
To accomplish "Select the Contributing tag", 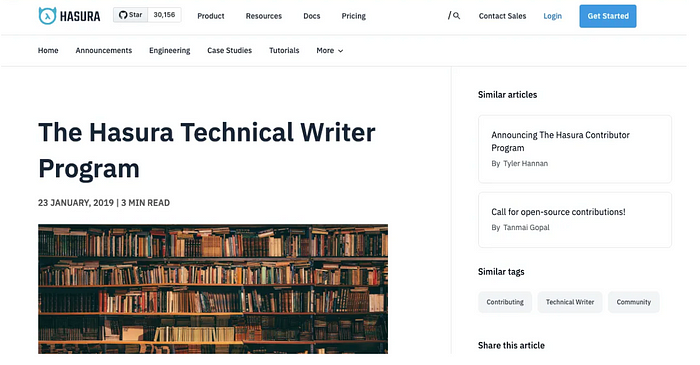I will pos(505,302).
